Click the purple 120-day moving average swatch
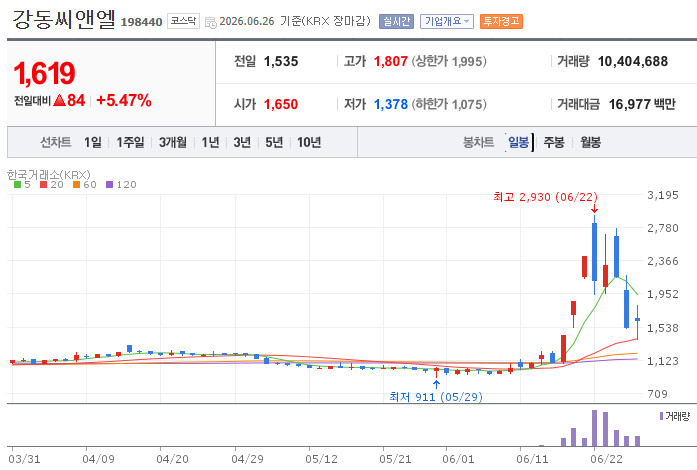The width and height of the screenshot is (697, 470). 109,185
